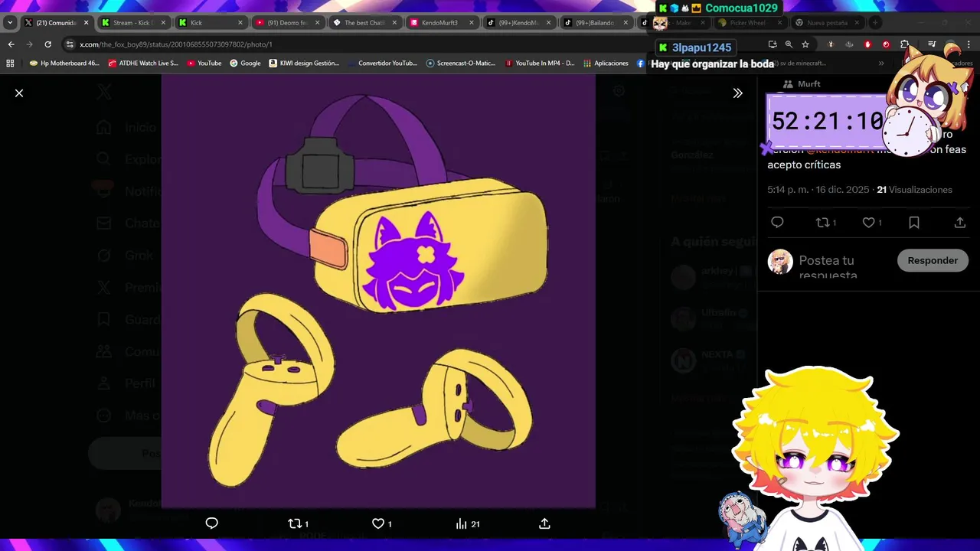Repost icon in the right post panel
This screenshot has width=980, height=551.
pyautogui.click(x=823, y=223)
